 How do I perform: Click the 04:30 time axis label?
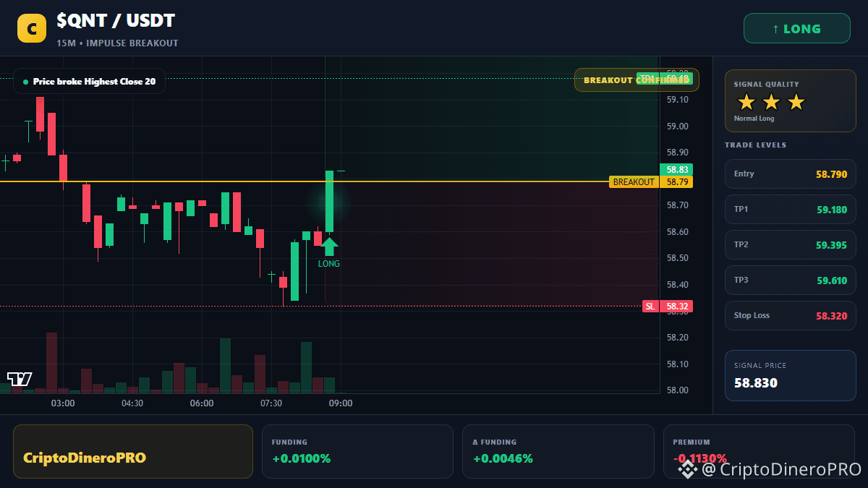[132, 403]
